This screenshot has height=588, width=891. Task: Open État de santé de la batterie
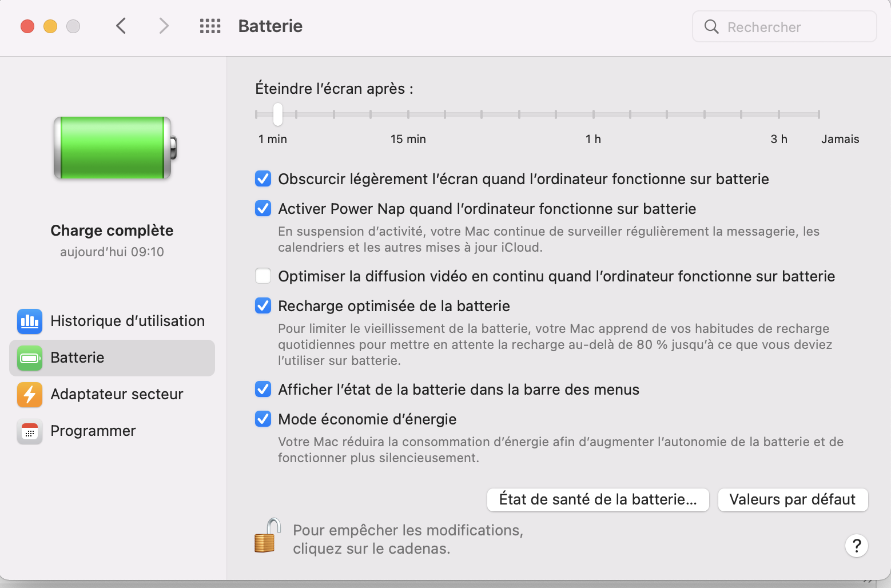(598, 499)
